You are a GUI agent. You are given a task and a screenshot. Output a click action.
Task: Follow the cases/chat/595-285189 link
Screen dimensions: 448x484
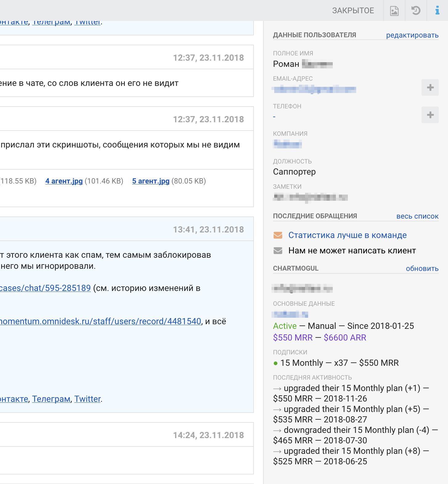click(x=45, y=288)
